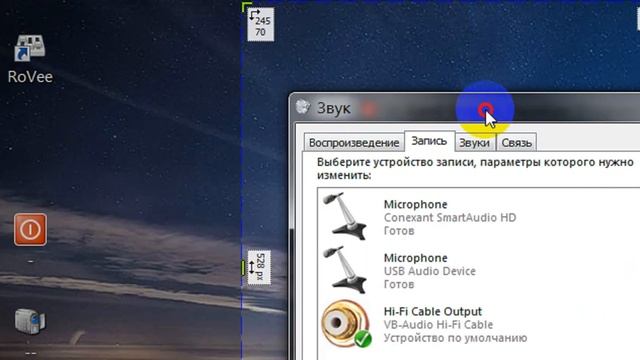
Task: Click the RoVee icon label
Action: [30, 77]
